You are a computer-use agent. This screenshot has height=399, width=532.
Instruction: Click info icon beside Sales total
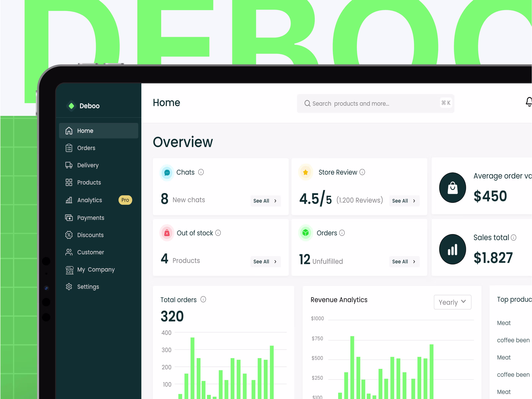pos(514,238)
